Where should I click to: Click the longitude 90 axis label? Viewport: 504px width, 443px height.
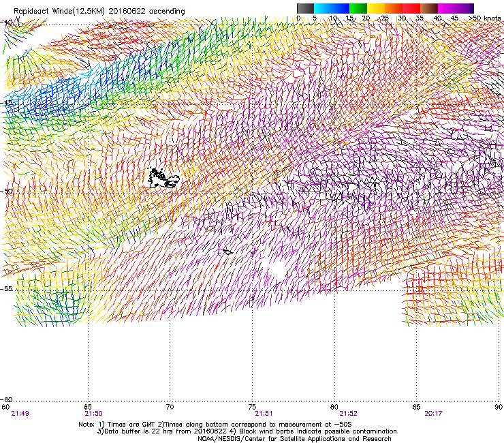tap(499, 407)
